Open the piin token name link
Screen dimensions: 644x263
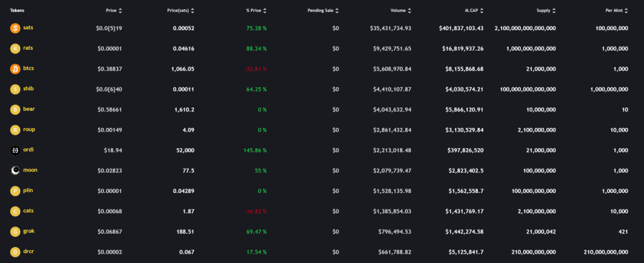coord(28,190)
